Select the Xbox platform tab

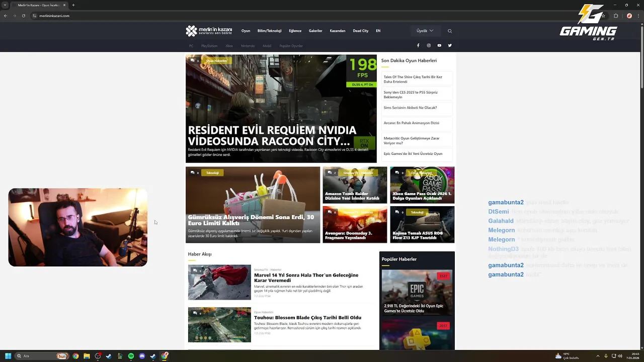click(x=229, y=46)
